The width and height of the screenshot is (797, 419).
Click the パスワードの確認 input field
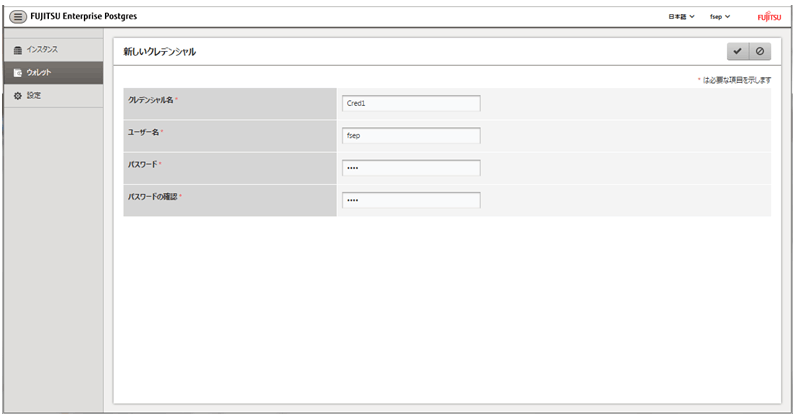pos(411,200)
